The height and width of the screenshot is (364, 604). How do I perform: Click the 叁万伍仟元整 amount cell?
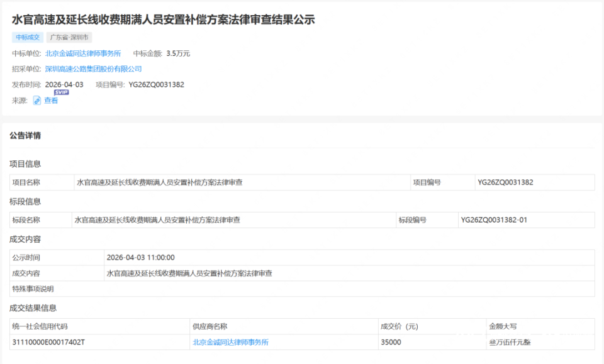click(x=540, y=342)
